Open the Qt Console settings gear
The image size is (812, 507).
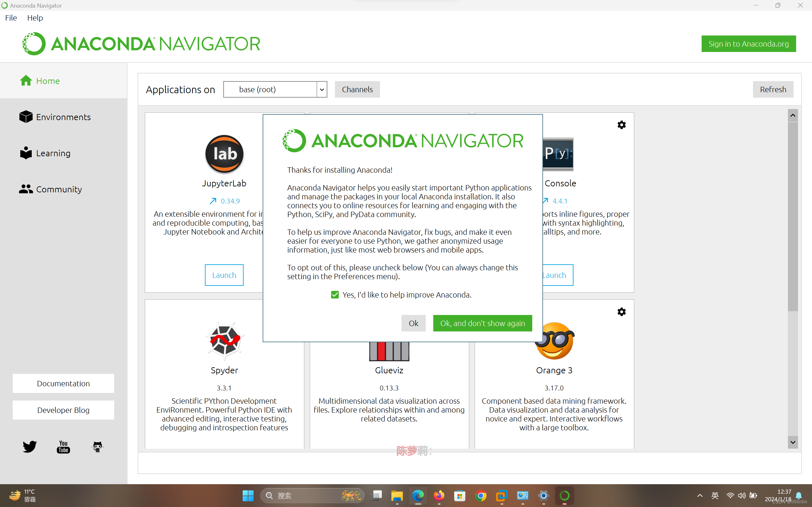pos(621,125)
